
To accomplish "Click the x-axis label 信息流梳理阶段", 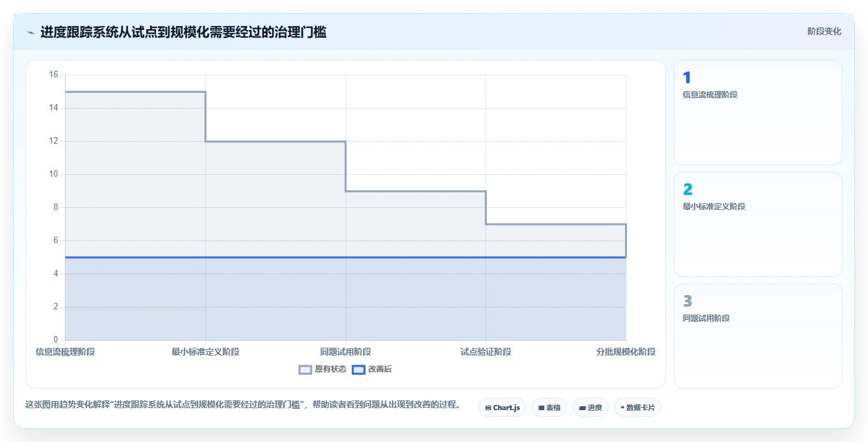I will (65, 352).
